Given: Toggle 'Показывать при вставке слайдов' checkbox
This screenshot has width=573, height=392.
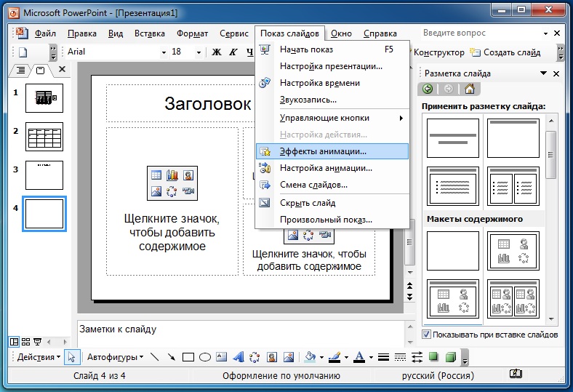Looking at the screenshot, I should click(426, 335).
